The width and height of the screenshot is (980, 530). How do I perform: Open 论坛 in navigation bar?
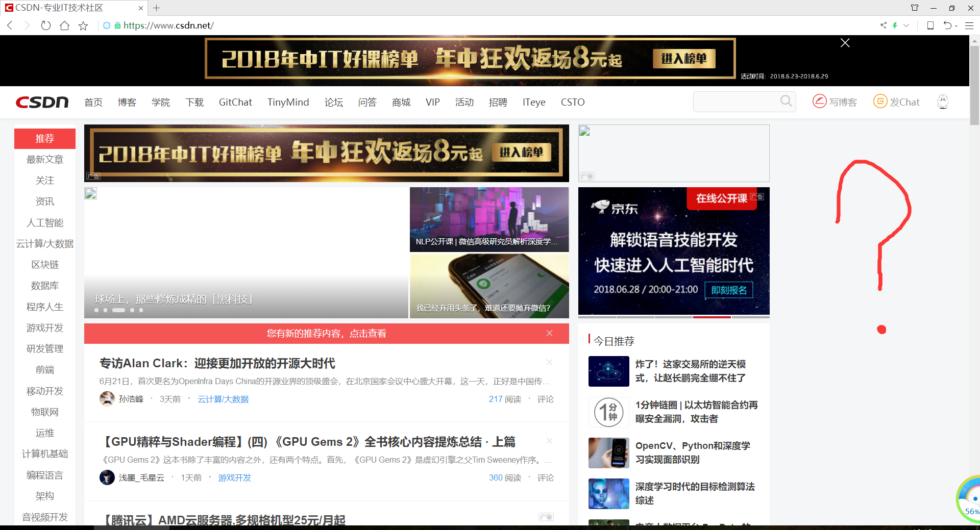tap(334, 103)
